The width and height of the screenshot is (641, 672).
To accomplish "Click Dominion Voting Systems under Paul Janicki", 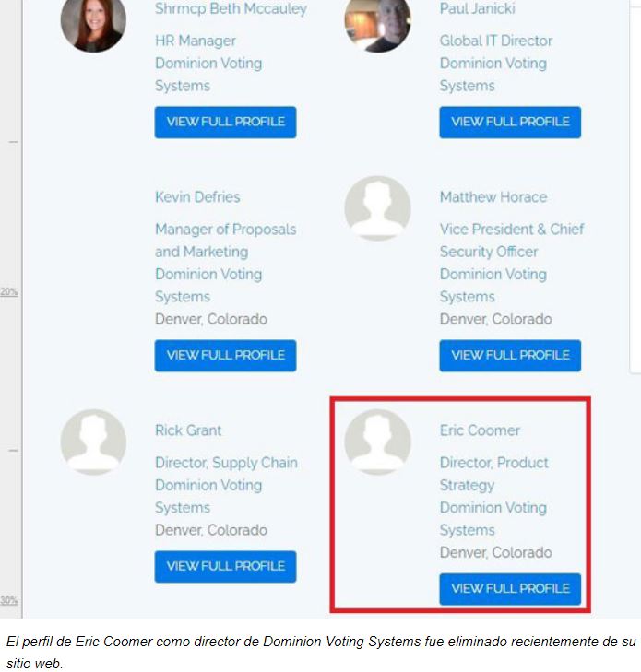I will click(493, 75).
